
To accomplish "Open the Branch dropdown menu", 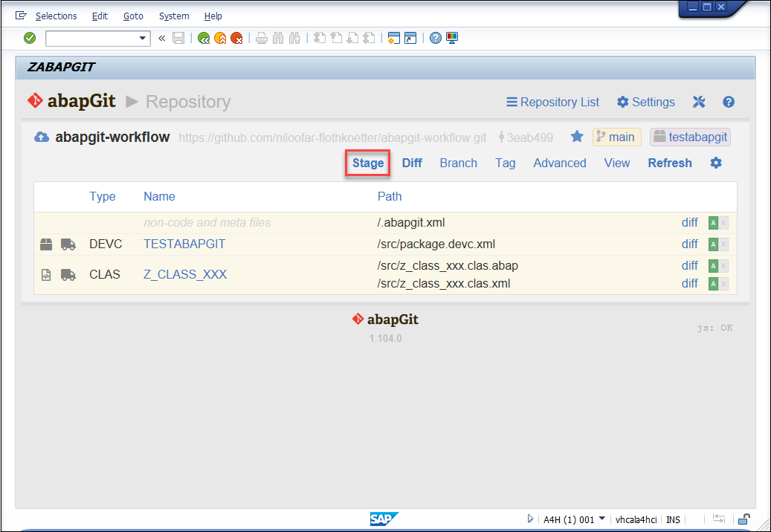I will pos(458,163).
